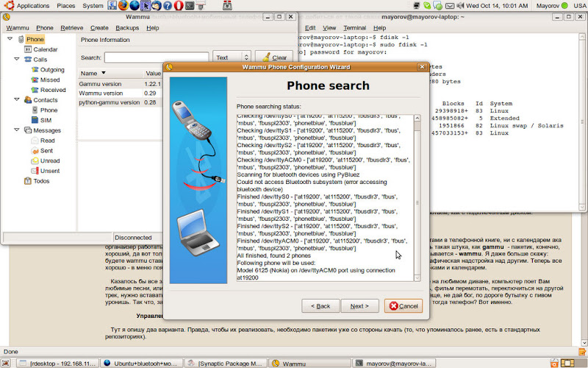Click the Opera browser launcher icon
The height and width of the screenshot is (368, 588).
pyautogui.click(x=179, y=5)
